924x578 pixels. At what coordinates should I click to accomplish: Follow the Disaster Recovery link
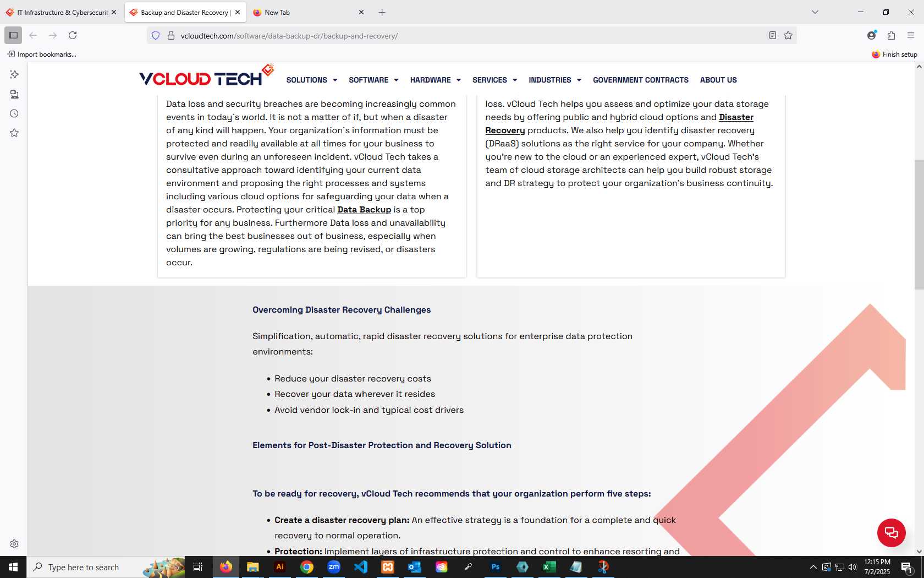(736, 117)
